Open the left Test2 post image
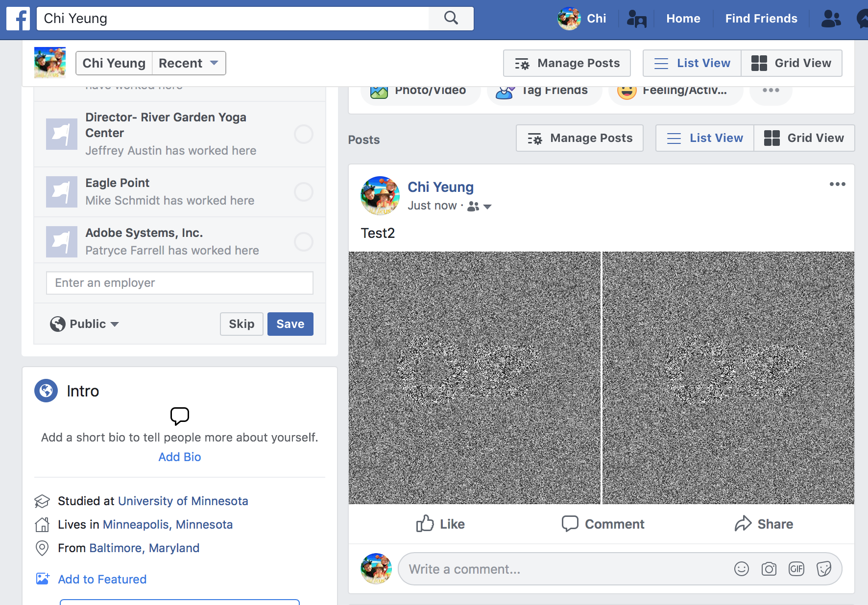The height and width of the screenshot is (605, 868). tap(474, 378)
